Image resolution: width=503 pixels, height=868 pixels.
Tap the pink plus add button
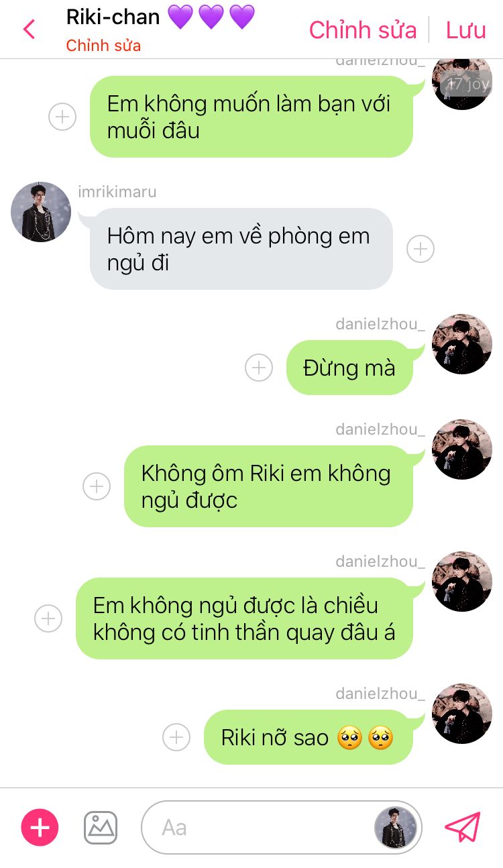coord(40,827)
